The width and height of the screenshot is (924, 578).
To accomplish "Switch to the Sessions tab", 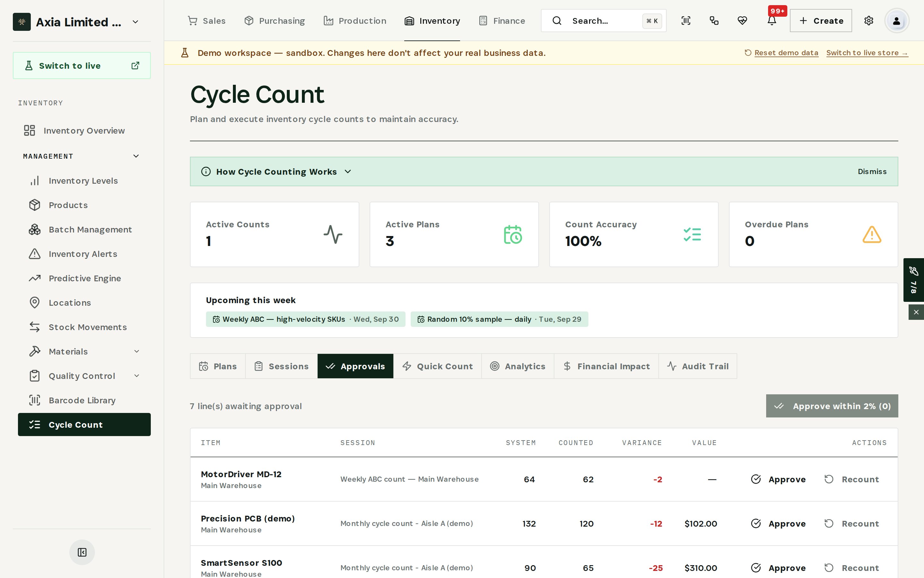I will tap(281, 366).
